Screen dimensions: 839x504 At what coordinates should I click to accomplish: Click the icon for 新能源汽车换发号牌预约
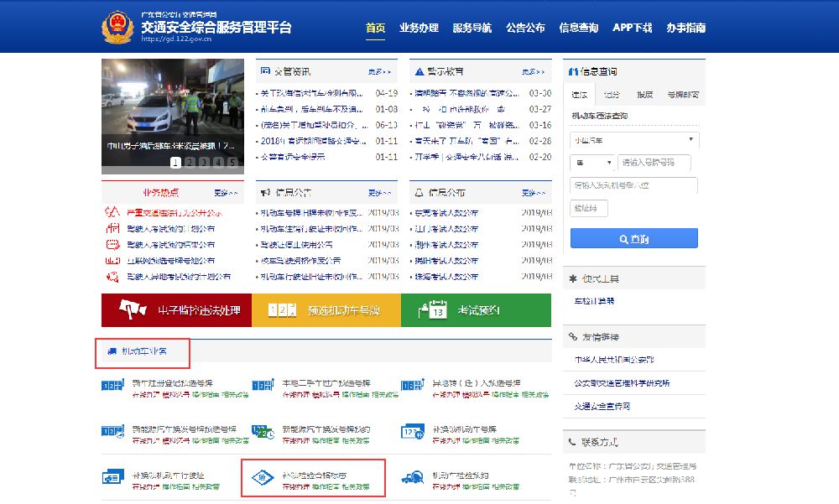click(263, 432)
